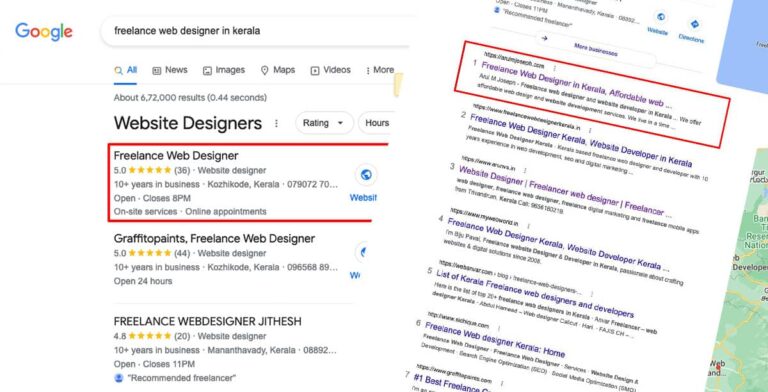Focus the search box with kerala query
The image size is (768, 392).
(255, 31)
